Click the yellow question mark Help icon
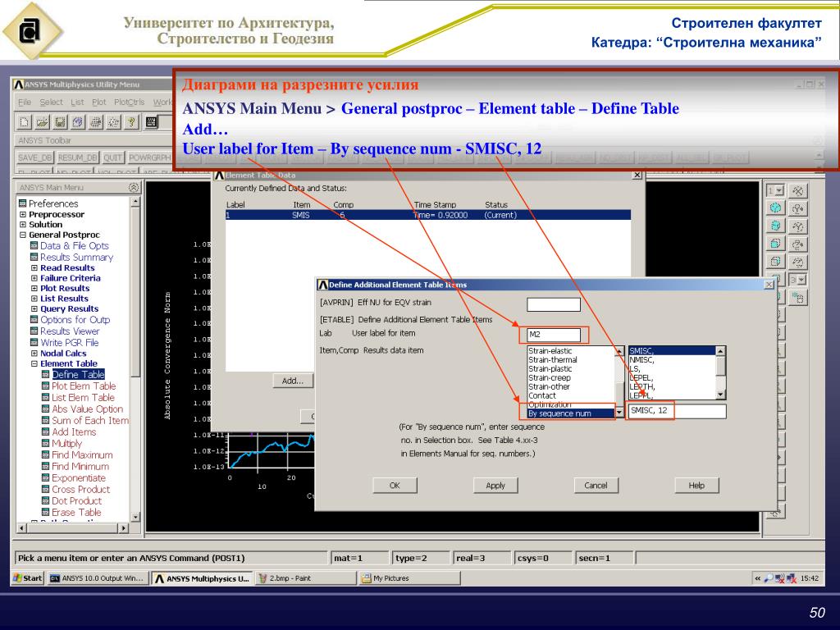Image resolution: width=840 pixels, height=630 pixels. [131, 122]
